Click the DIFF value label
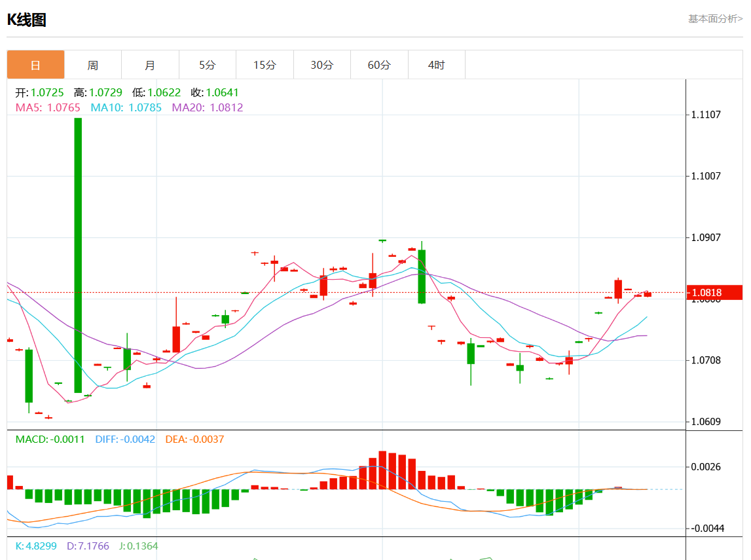 (x=125, y=439)
